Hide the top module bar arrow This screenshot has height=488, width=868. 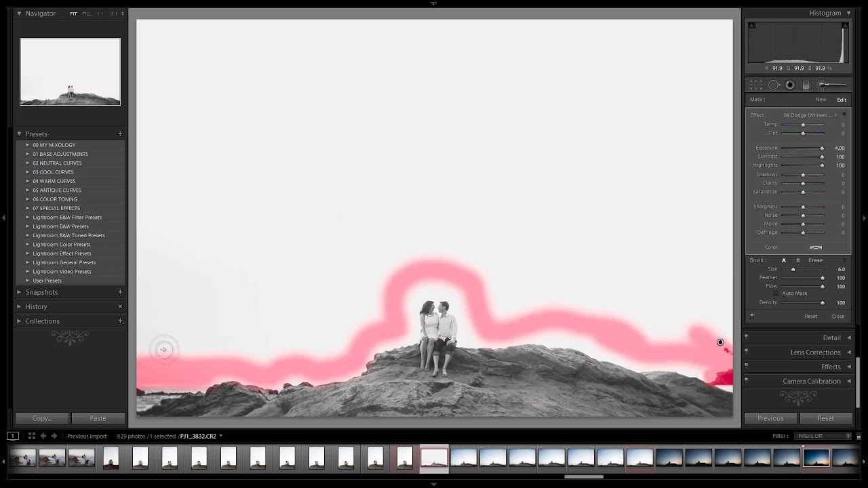(x=433, y=3)
